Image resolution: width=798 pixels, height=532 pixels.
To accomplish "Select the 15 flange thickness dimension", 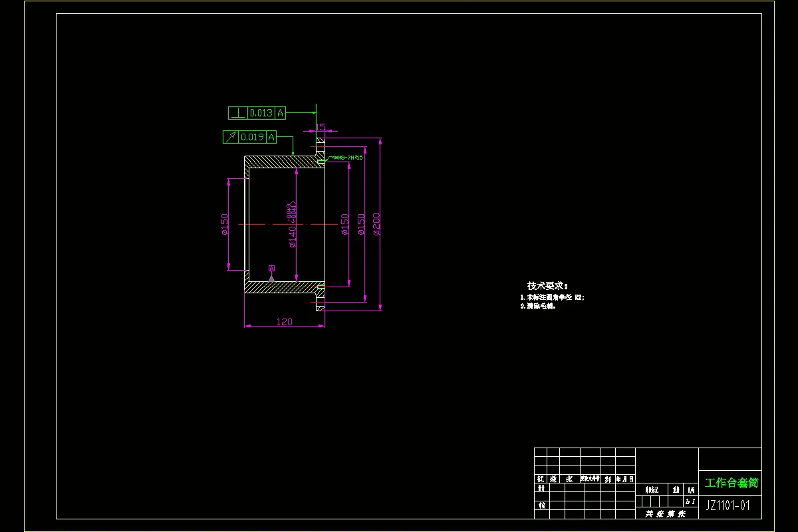I will click(321, 126).
